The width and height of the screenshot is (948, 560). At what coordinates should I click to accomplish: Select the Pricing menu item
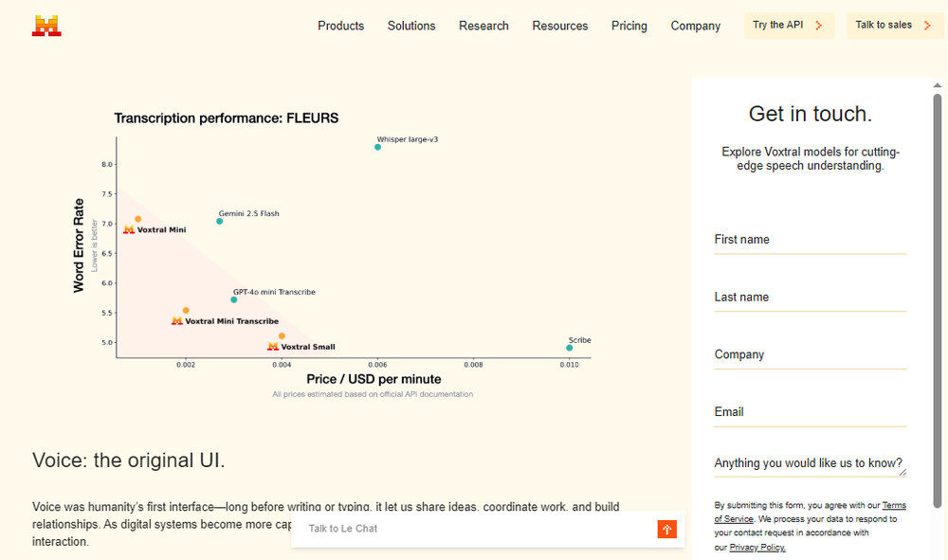pyautogui.click(x=629, y=26)
